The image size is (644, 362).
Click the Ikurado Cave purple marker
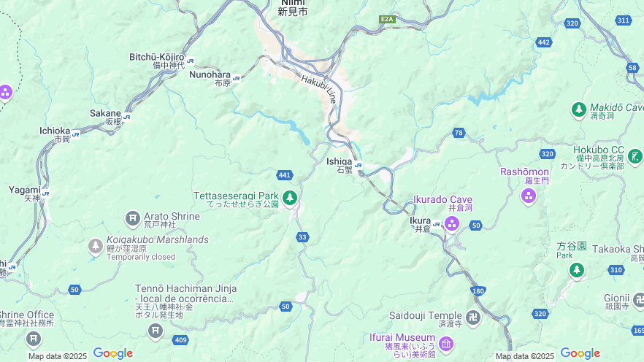click(452, 224)
